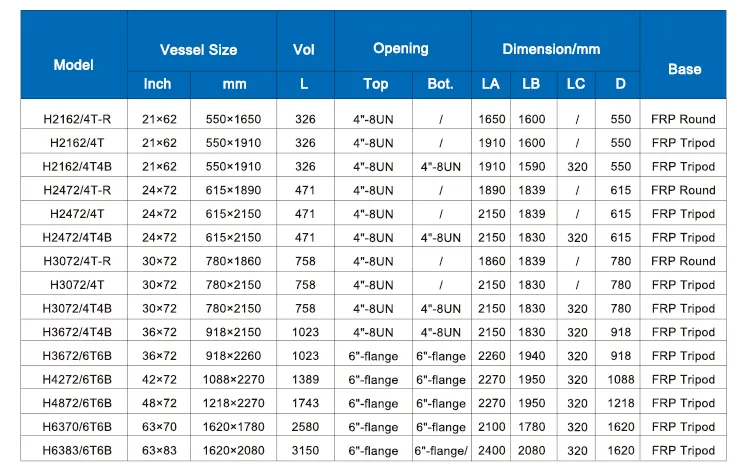
Task: Click the 1088×2270 mm cell
Action: point(235,380)
